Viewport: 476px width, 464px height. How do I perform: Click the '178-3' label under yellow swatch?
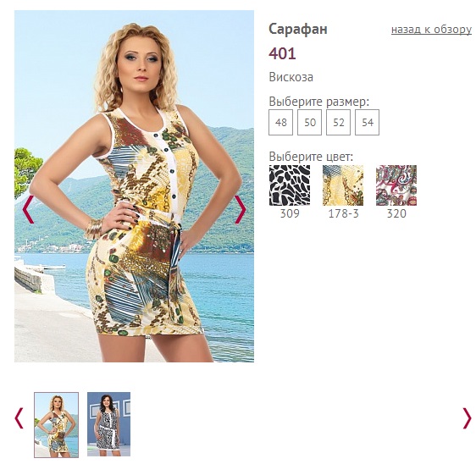[x=343, y=213]
